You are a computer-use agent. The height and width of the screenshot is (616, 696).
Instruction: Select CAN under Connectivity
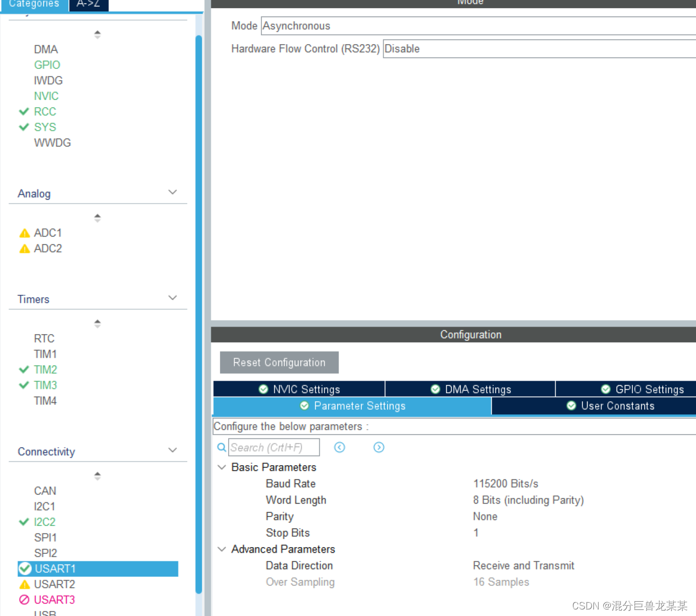pyautogui.click(x=45, y=491)
